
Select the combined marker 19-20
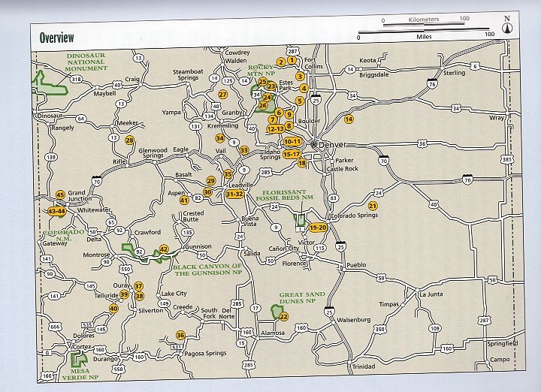[x=319, y=227]
